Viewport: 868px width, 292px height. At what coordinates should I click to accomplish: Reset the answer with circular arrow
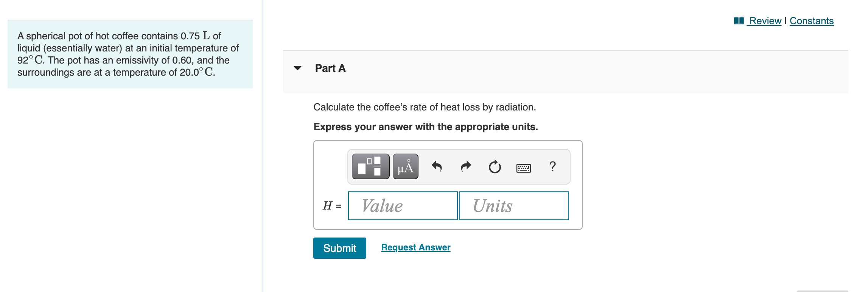[495, 166]
